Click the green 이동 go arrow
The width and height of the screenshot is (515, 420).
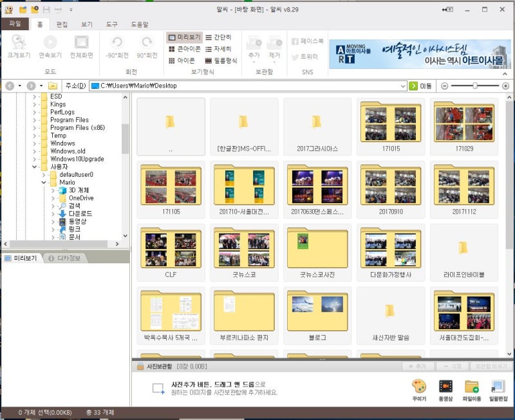413,86
